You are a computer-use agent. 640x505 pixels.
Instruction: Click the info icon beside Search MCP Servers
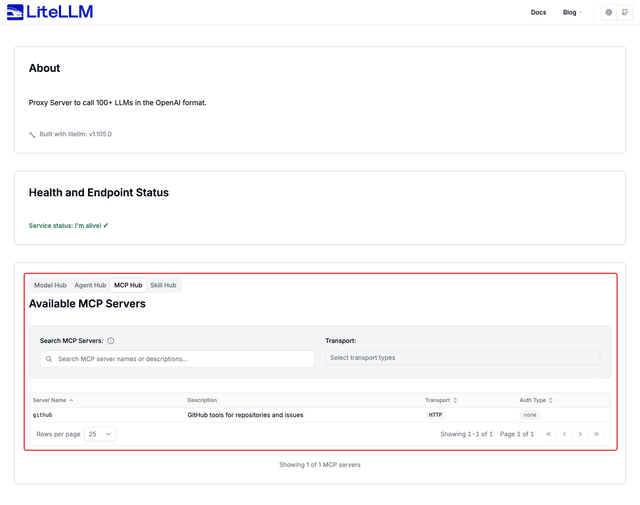[111, 340]
